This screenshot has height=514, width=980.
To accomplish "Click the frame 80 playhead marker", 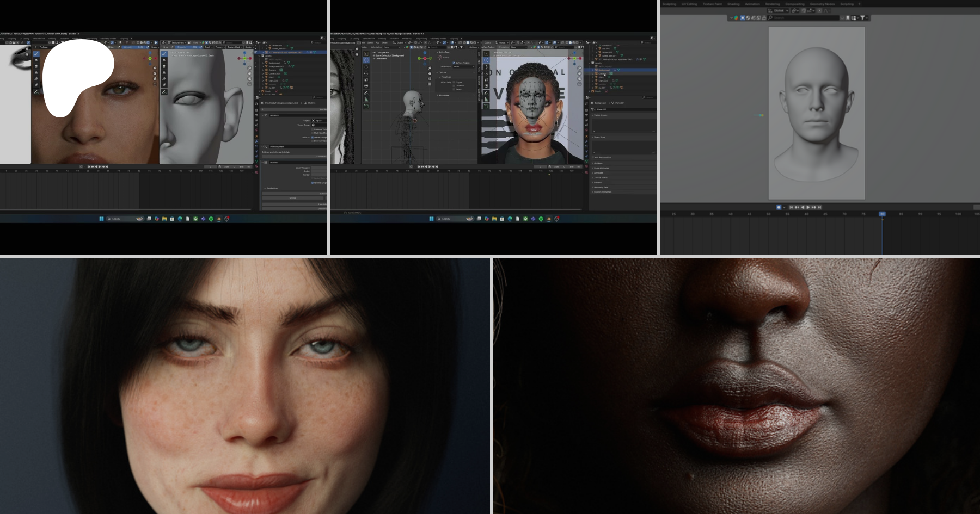I will point(882,214).
